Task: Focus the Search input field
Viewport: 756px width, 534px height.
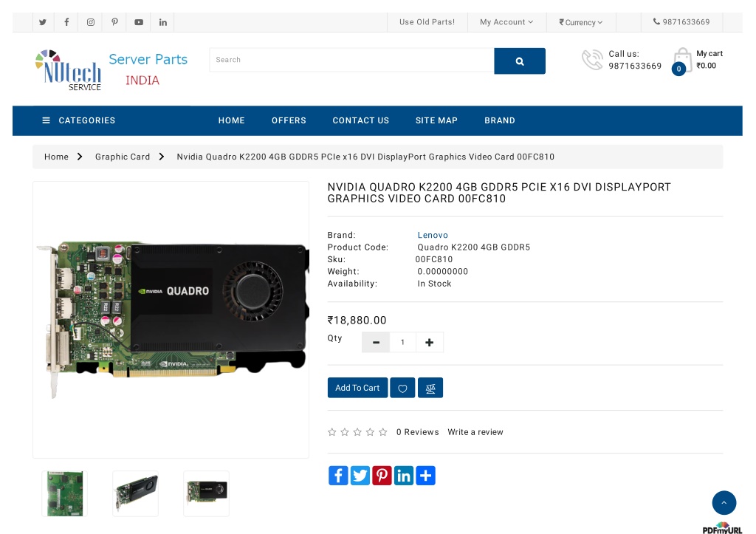Action: (352, 60)
